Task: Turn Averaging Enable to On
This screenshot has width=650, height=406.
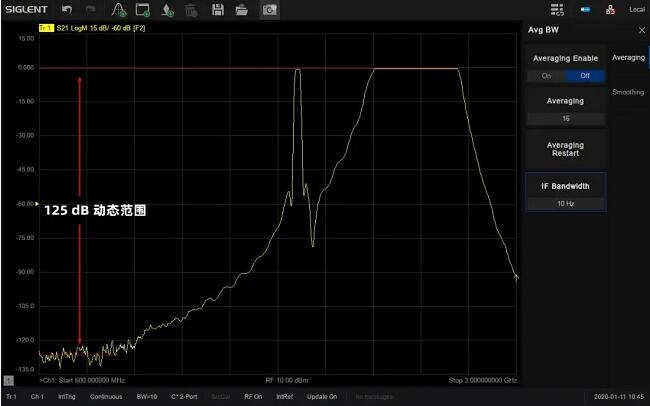Action: [546, 75]
